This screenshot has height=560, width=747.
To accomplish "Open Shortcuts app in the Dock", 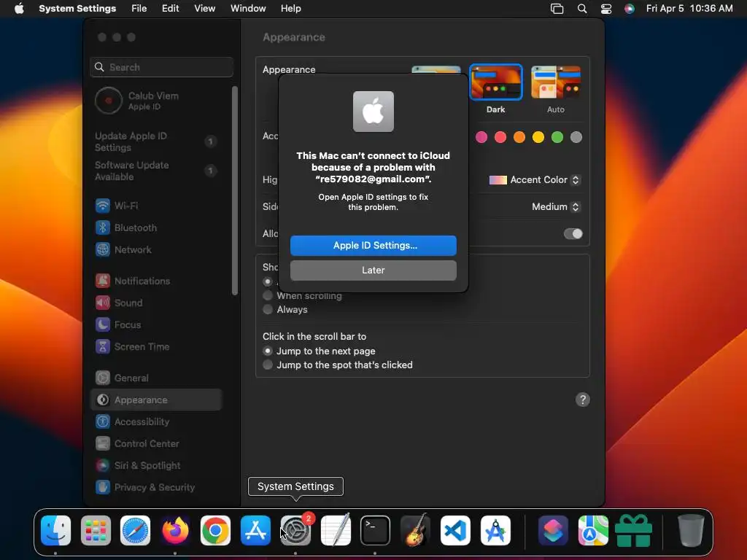I will point(553,530).
